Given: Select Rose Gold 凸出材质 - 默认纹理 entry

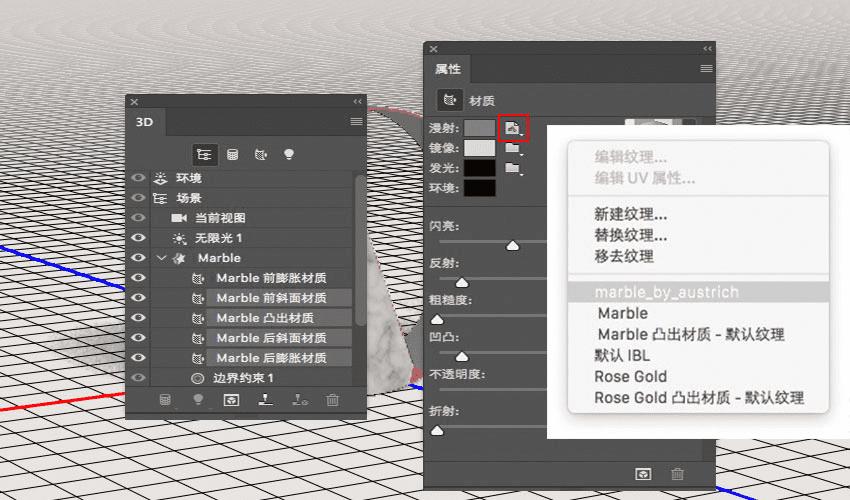Looking at the screenshot, I should [x=699, y=398].
